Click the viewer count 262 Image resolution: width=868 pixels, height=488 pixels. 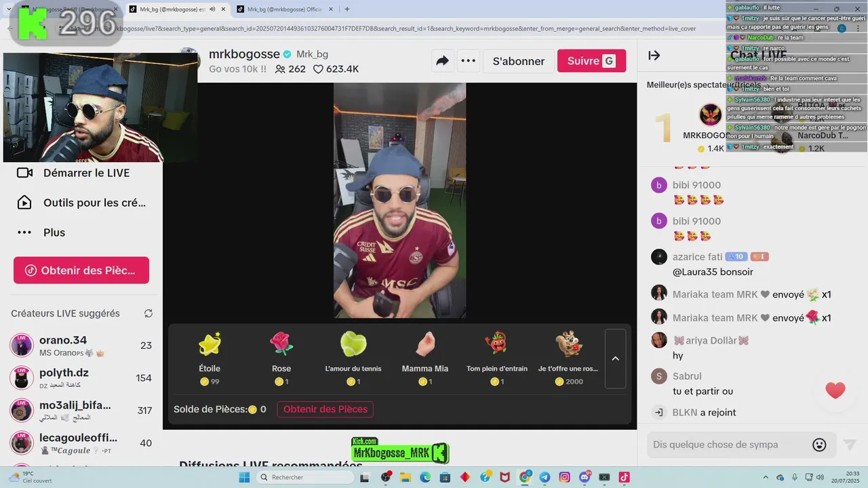pyautogui.click(x=290, y=69)
